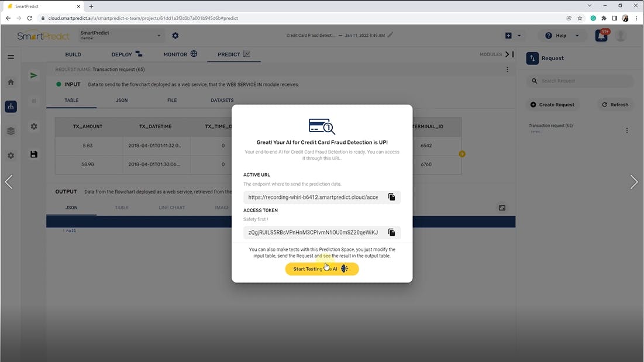
Task: Click the Request panel icon
Action: 532,58
